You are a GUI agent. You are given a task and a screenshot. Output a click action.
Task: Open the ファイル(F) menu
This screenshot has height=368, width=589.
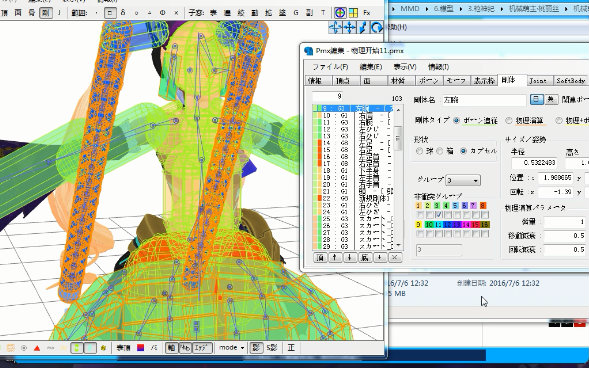[330, 67]
